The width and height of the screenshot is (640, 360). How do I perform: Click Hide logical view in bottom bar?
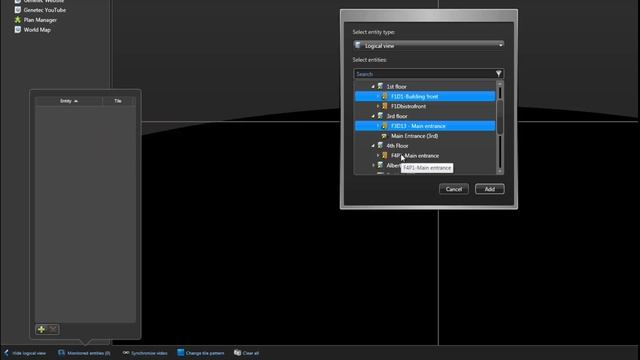pyautogui.click(x=25, y=353)
